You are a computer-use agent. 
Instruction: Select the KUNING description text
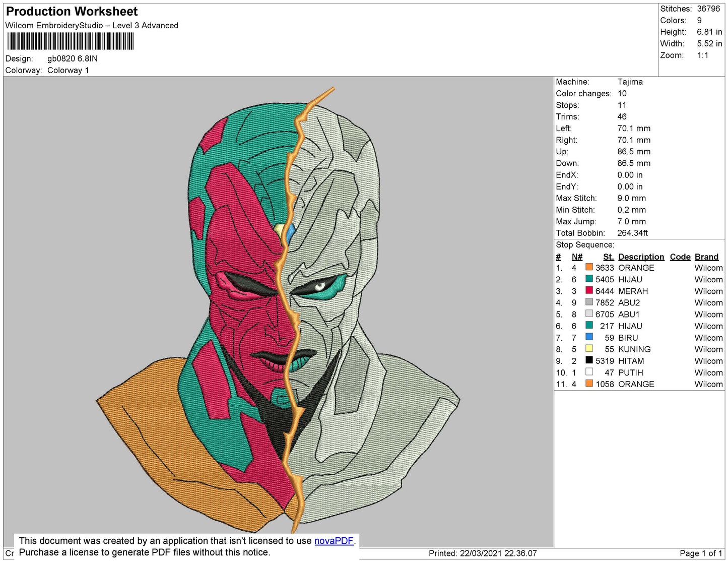(x=635, y=349)
